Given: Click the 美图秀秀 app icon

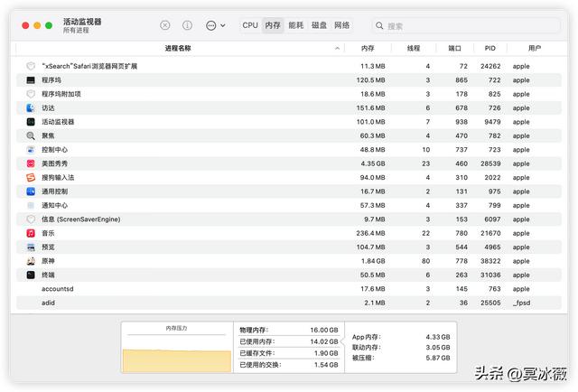Looking at the screenshot, I should click(31, 163).
